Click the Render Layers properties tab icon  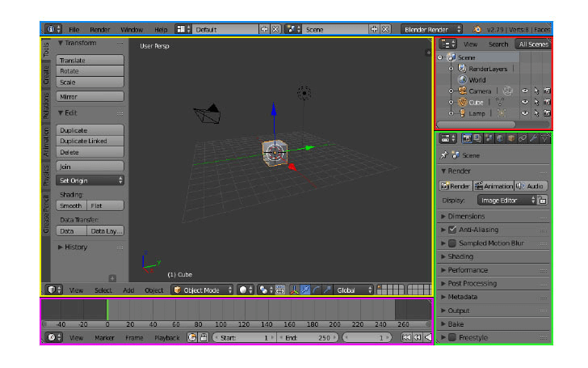click(478, 138)
